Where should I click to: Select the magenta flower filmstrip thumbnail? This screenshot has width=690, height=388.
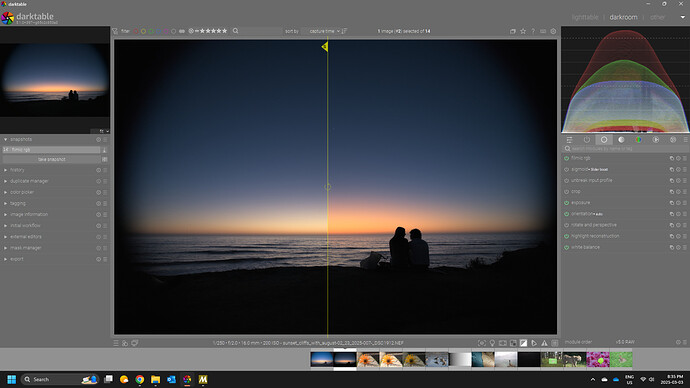pos(598,359)
